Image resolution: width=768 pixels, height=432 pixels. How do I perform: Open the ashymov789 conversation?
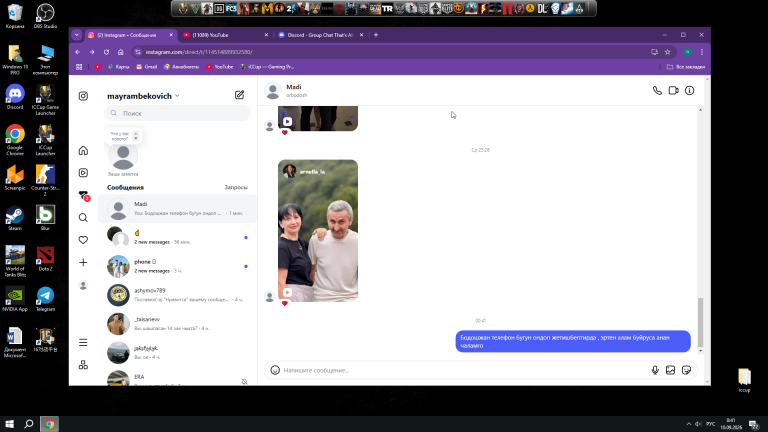pos(177,295)
